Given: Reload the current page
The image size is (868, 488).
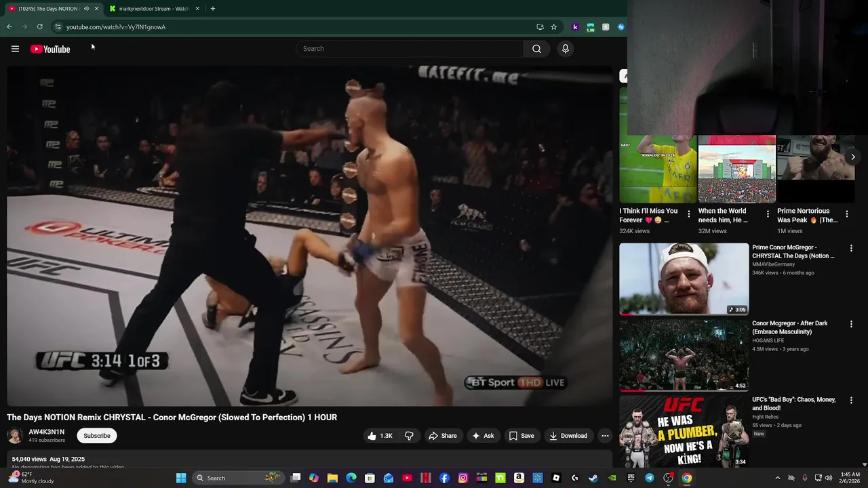Looking at the screenshot, I should (40, 27).
